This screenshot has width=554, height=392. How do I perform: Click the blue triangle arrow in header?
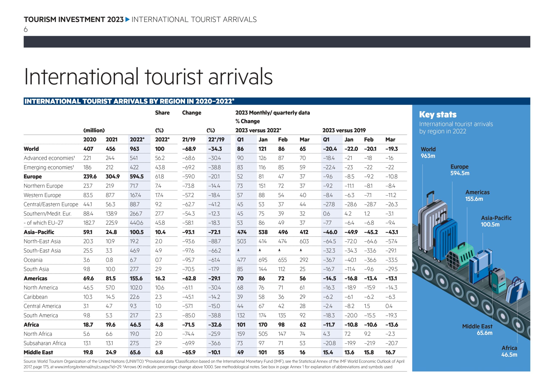click(128, 19)
